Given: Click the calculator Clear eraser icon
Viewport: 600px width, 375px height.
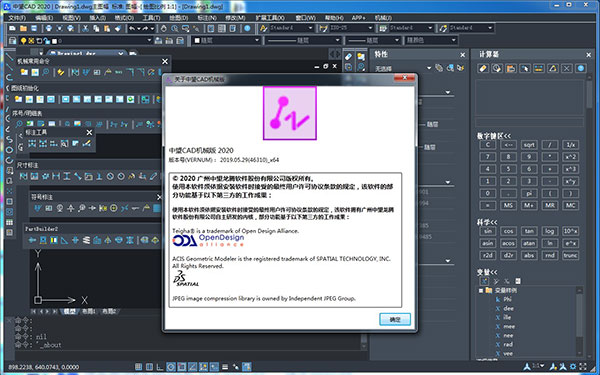Looking at the screenshot, I should (x=483, y=68).
